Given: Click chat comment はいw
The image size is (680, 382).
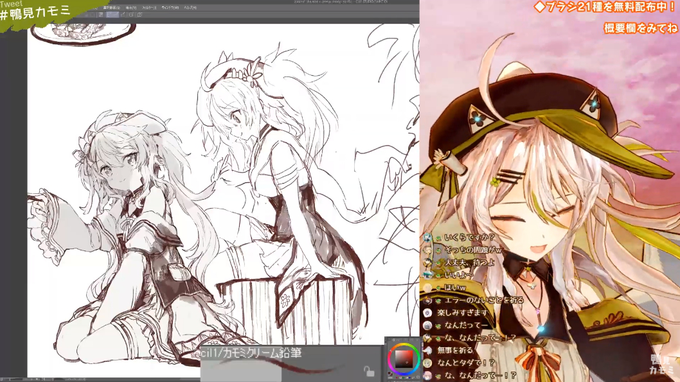Looking at the screenshot, I should click(455, 287).
